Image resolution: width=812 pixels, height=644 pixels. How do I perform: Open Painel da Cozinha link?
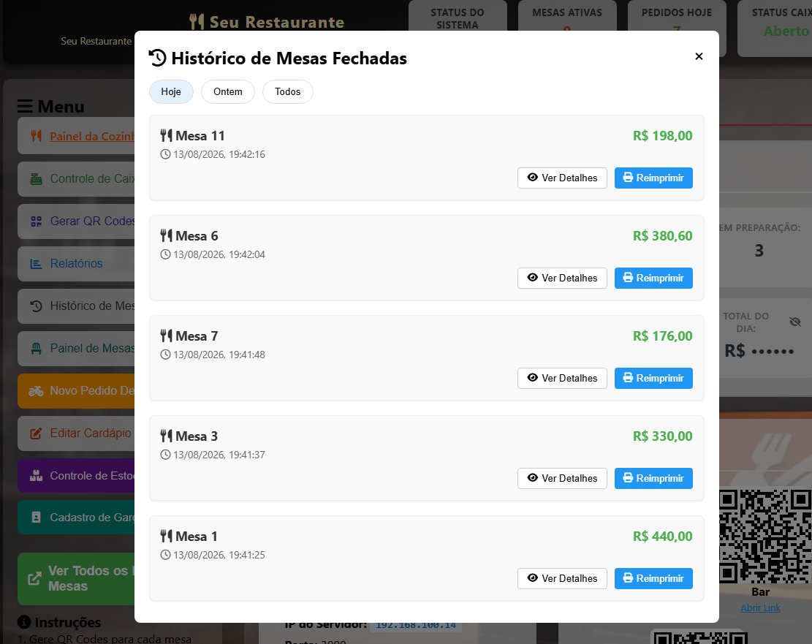(x=91, y=136)
